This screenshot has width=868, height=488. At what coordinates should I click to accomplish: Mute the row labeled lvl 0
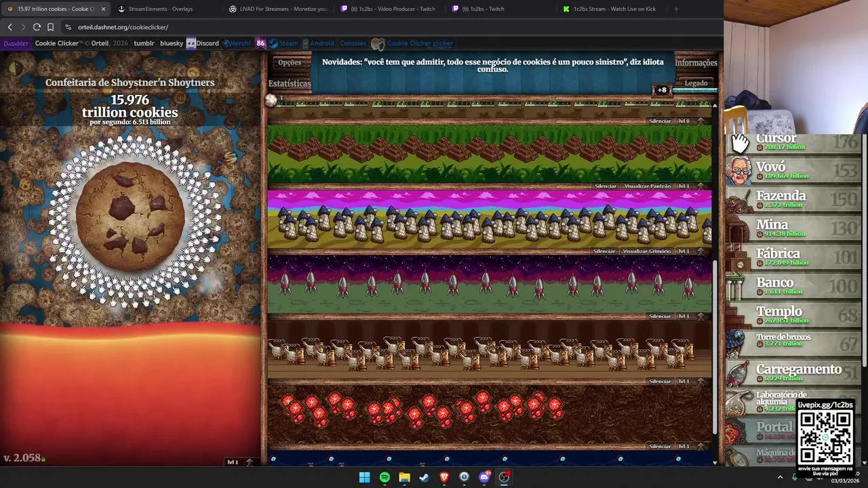(x=660, y=121)
